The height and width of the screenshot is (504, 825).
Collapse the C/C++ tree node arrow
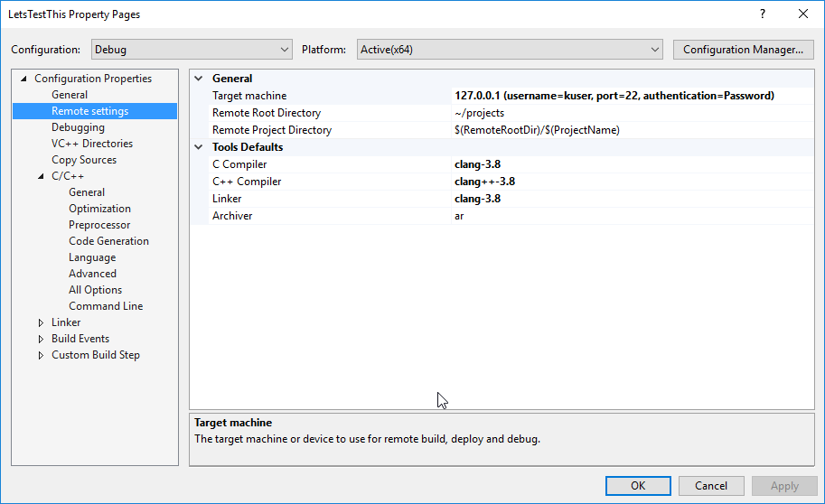tap(41, 176)
